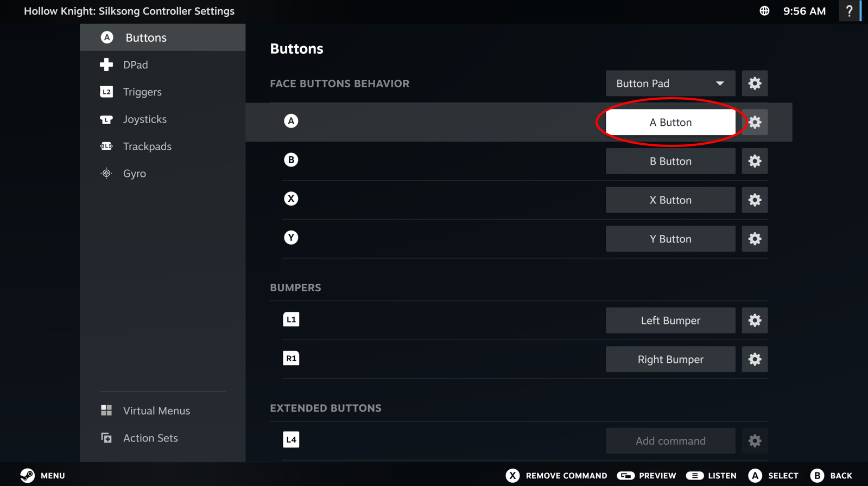This screenshot has height=486, width=868.
Task: Open the gear settings for Left Bumper
Action: tap(755, 321)
